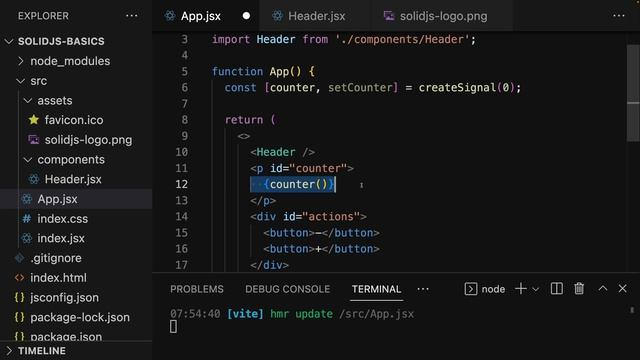Open Header.jsx in the explorer tree
Screen dimensions: 640x360
pyautogui.click(x=73, y=179)
